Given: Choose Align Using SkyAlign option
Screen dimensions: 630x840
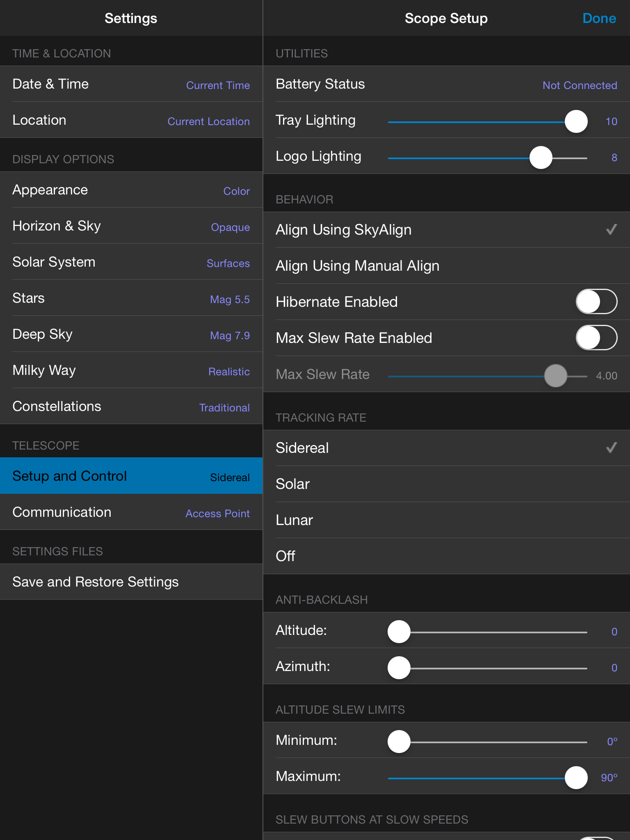Looking at the screenshot, I should point(446,230).
